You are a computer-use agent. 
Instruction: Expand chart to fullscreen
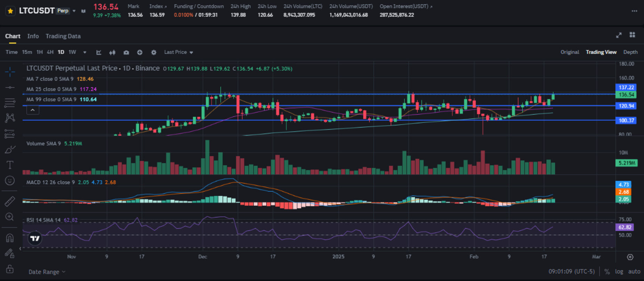619,35
